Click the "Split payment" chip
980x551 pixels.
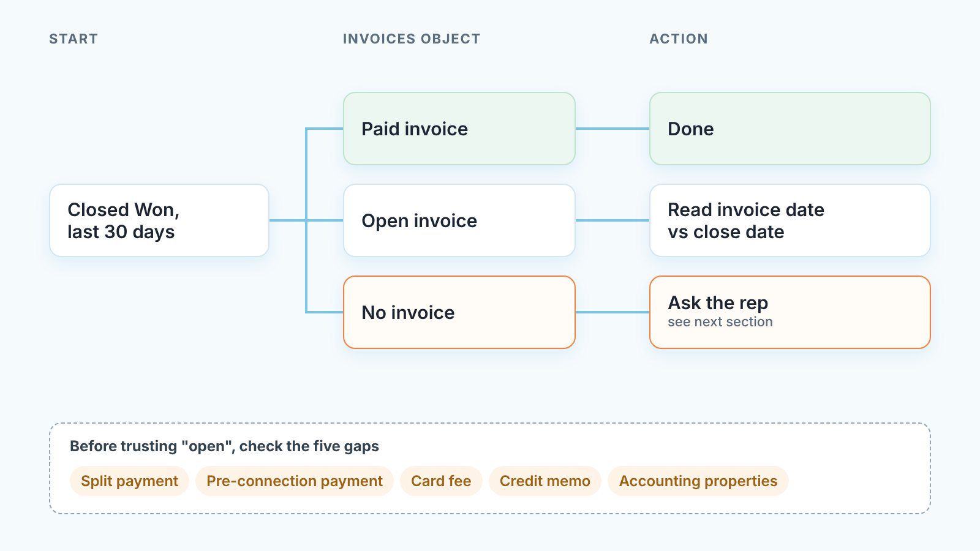coord(129,481)
